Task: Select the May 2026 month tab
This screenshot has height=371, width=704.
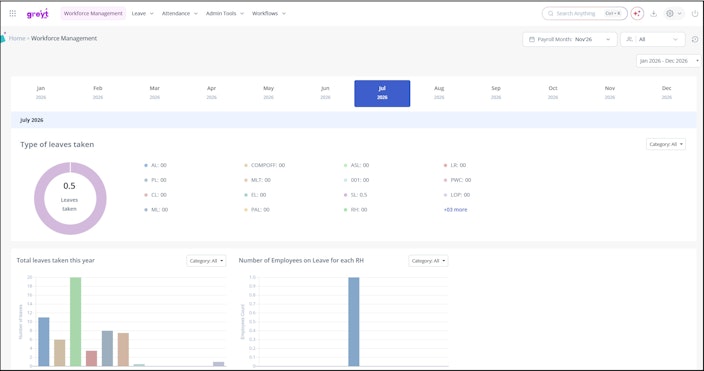Action: [x=268, y=93]
